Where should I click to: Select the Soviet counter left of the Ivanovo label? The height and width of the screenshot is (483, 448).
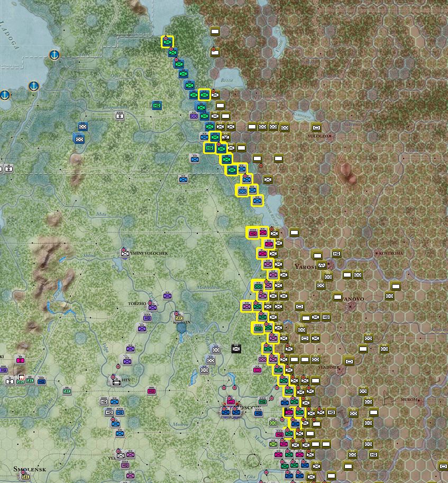(x=337, y=297)
